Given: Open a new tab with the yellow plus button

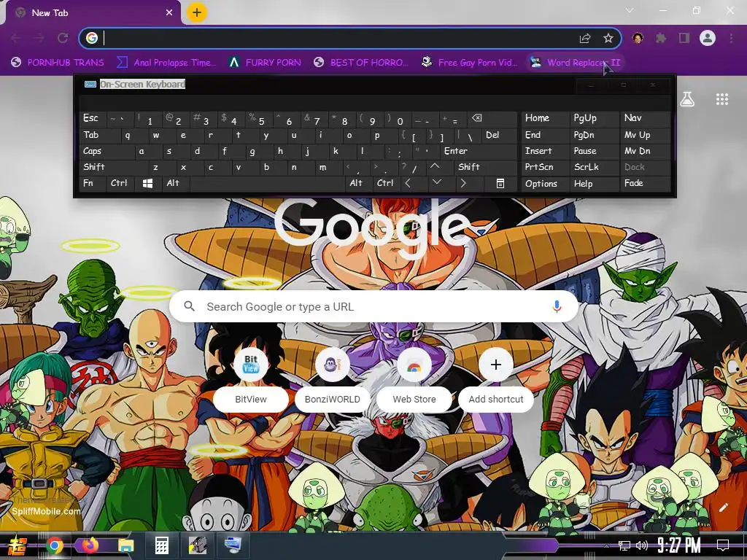Looking at the screenshot, I should tap(197, 12).
